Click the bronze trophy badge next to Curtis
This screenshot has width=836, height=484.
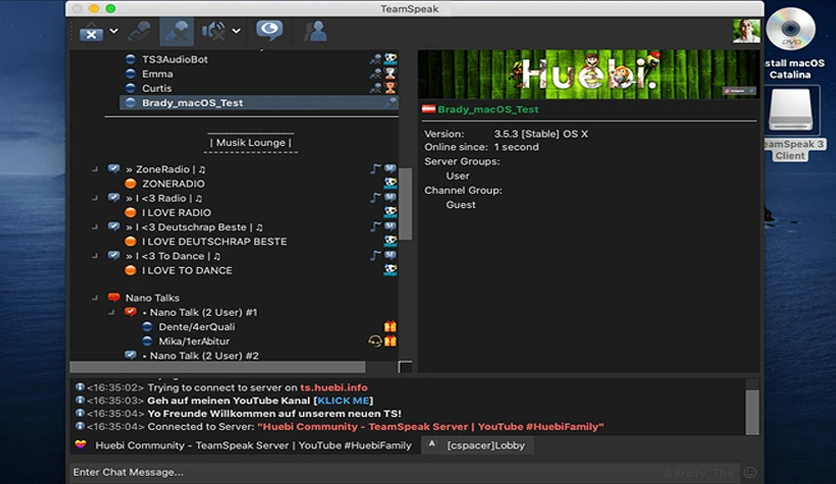(391, 87)
